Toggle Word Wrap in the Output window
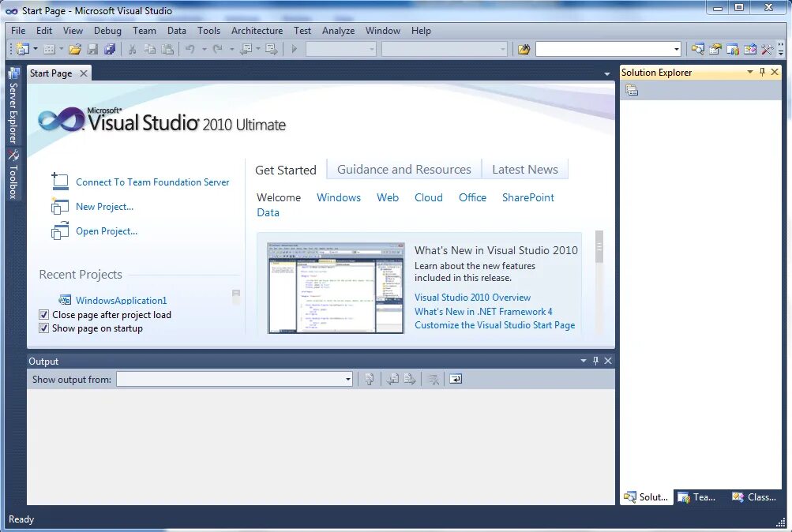792x532 pixels. click(x=455, y=379)
